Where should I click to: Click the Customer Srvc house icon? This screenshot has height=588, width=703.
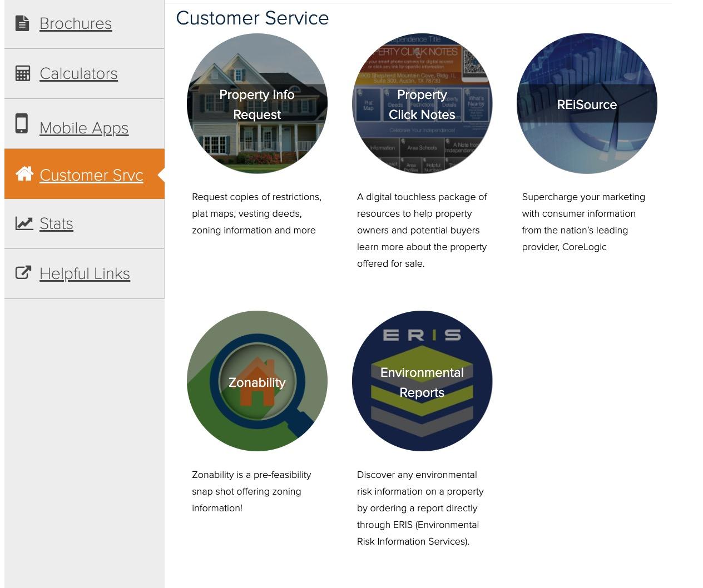(x=24, y=173)
